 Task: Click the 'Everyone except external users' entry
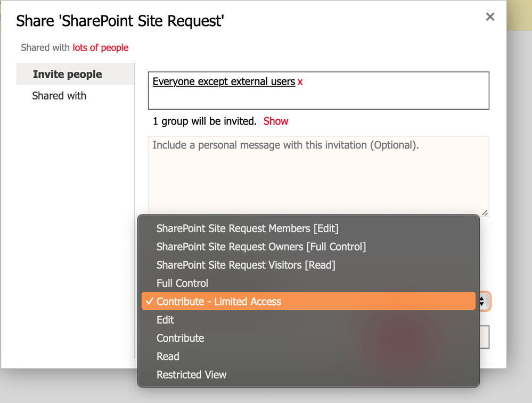[224, 82]
